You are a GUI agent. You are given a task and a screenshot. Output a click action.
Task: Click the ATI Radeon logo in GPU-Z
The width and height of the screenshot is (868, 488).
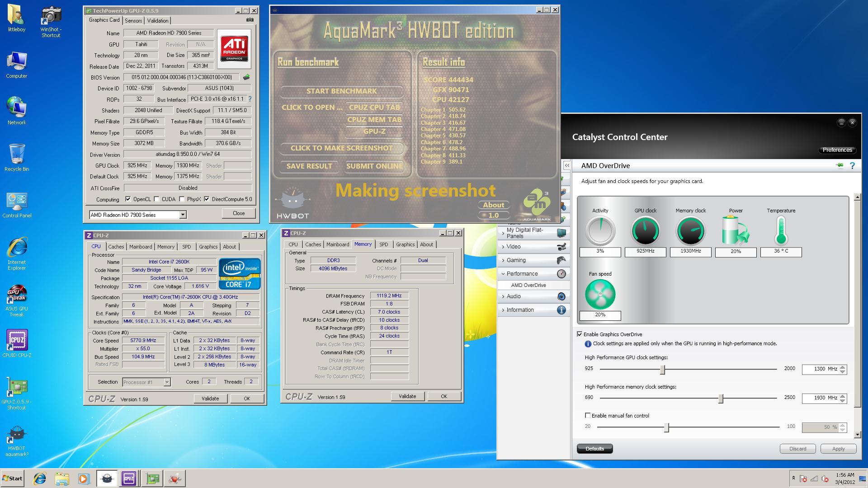(234, 49)
